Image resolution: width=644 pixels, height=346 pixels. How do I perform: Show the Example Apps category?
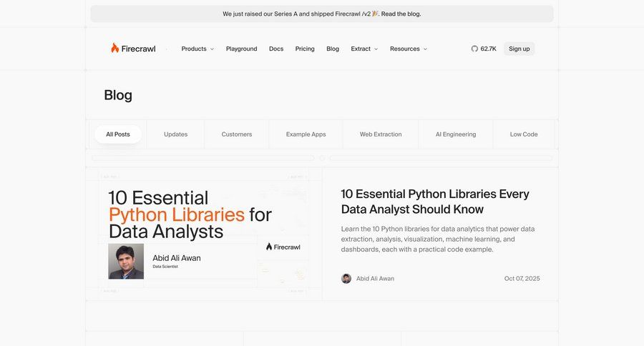pyautogui.click(x=306, y=134)
